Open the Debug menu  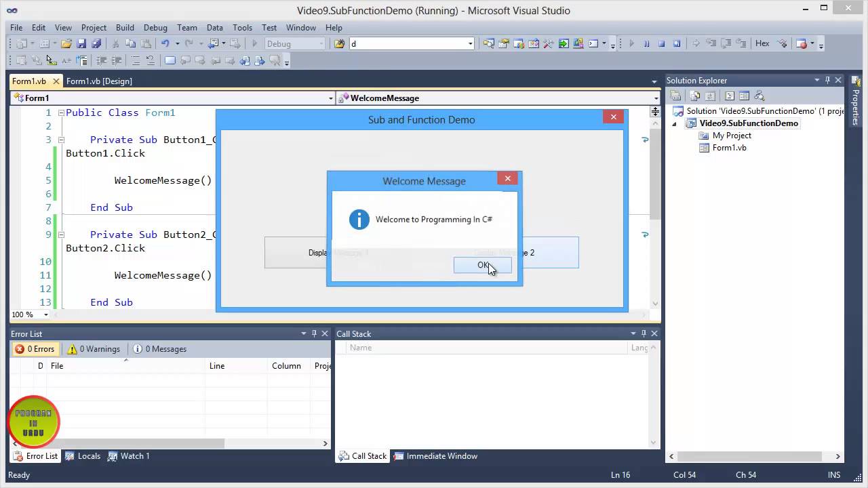pos(155,28)
